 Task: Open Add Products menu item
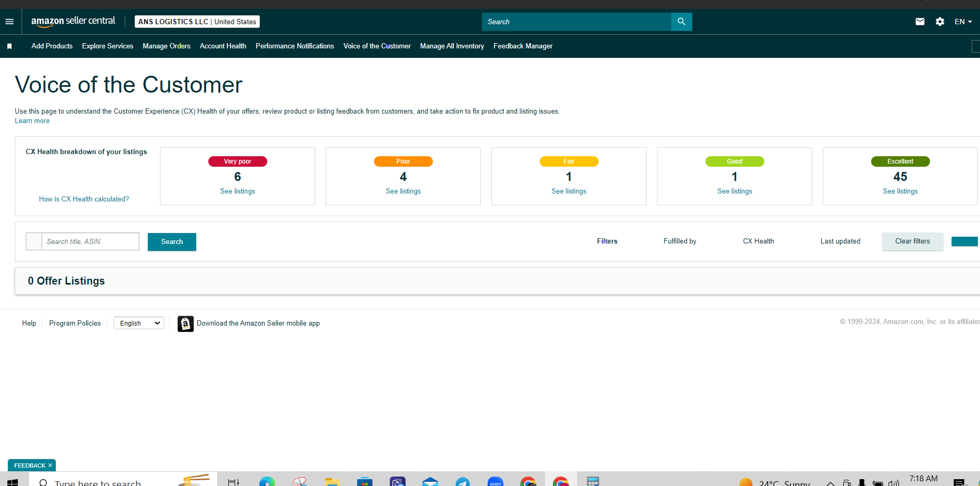(52, 46)
